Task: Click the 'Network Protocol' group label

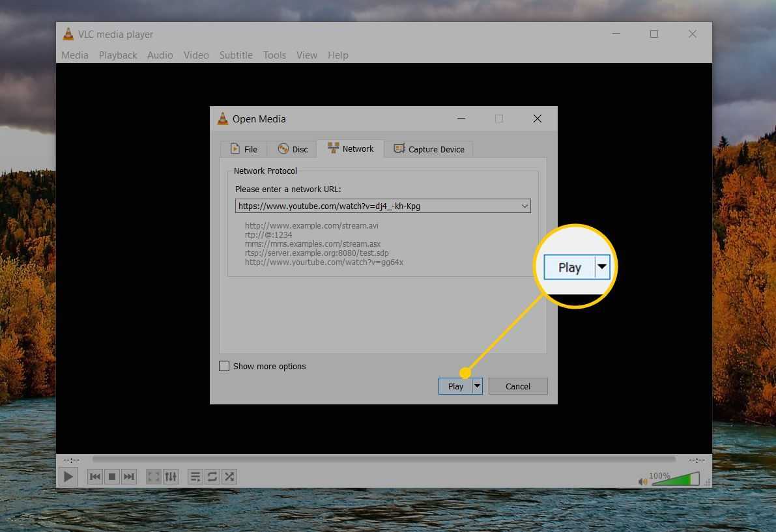Action: (265, 171)
